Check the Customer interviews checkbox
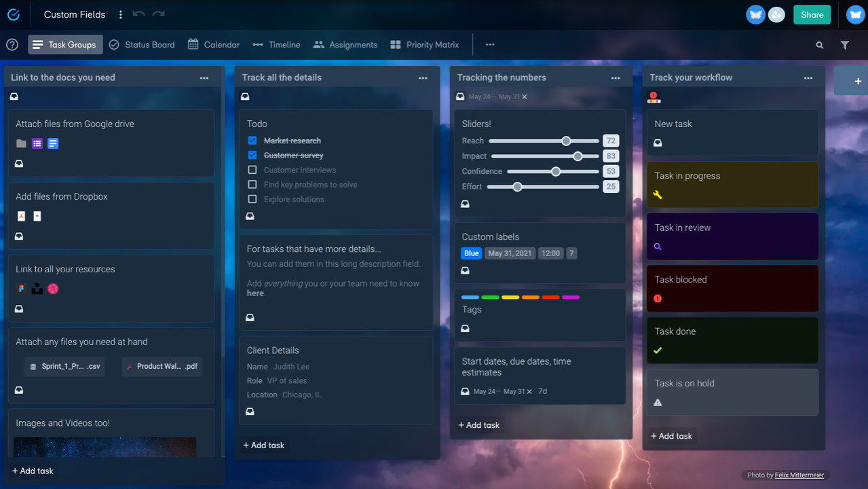 (x=252, y=170)
